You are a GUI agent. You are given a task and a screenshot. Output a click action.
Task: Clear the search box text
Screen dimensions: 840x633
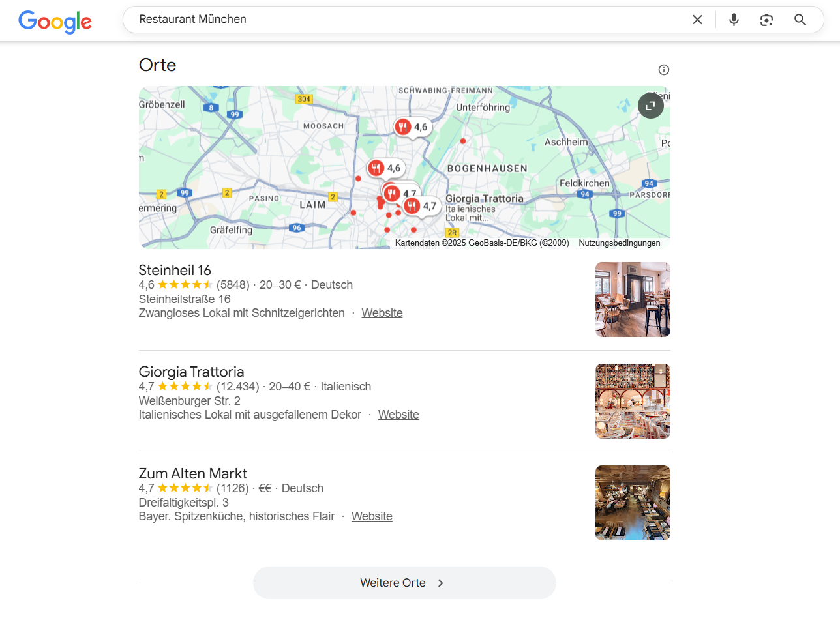point(697,20)
